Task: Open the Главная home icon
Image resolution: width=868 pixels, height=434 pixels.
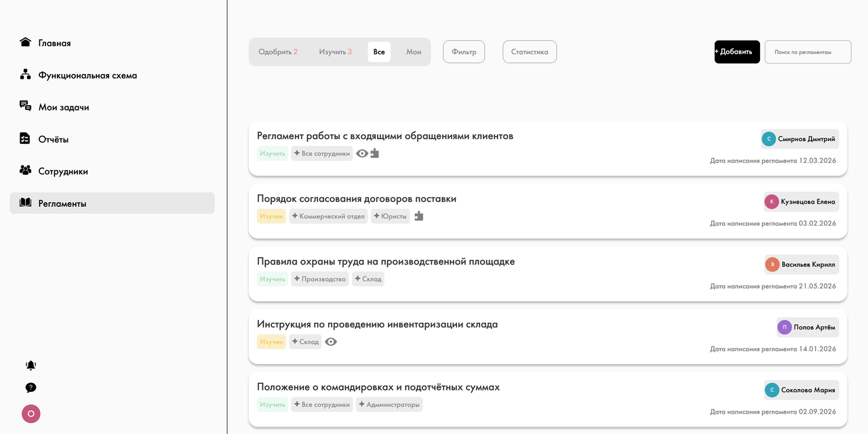Action: click(26, 42)
